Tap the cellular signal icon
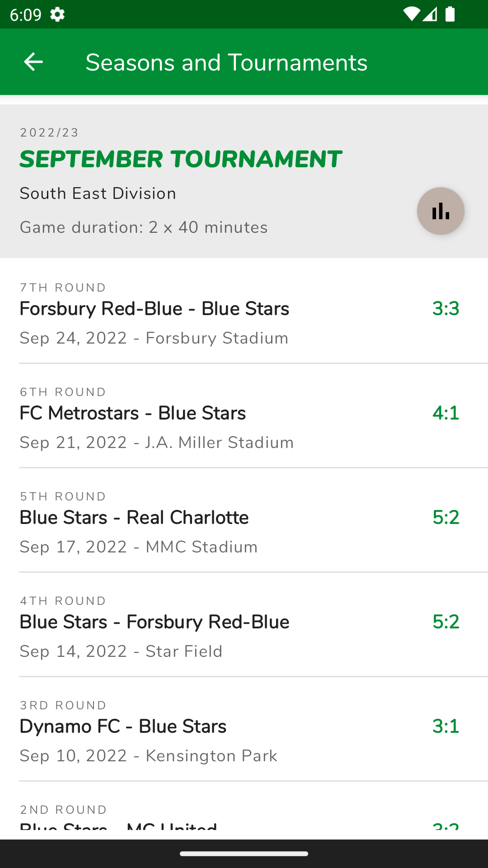 (x=430, y=14)
